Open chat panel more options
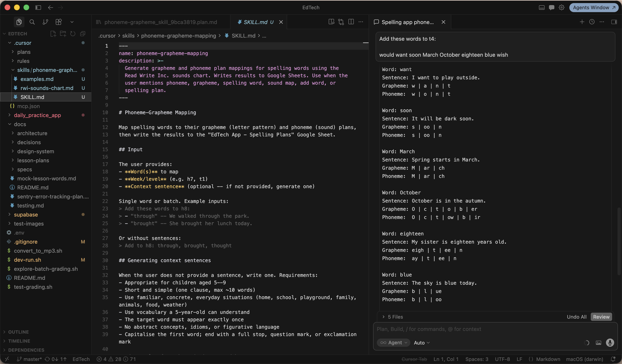 pos(602,22)
